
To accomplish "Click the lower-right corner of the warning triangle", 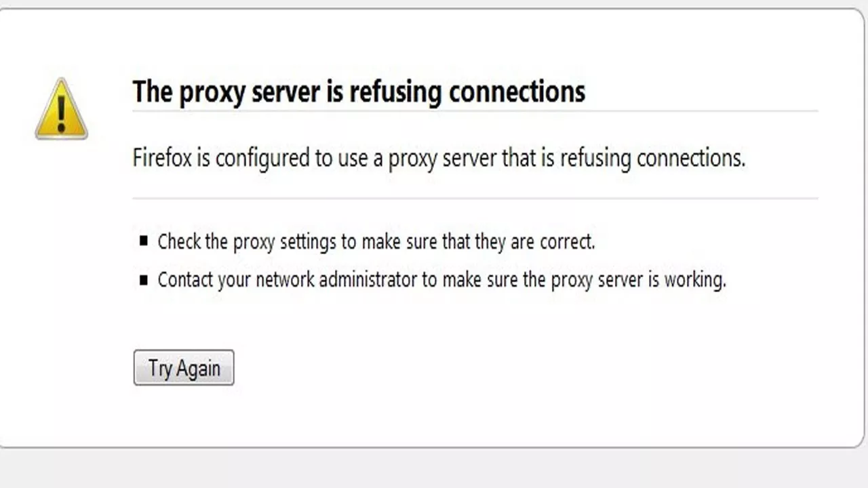I will (85, 136).
